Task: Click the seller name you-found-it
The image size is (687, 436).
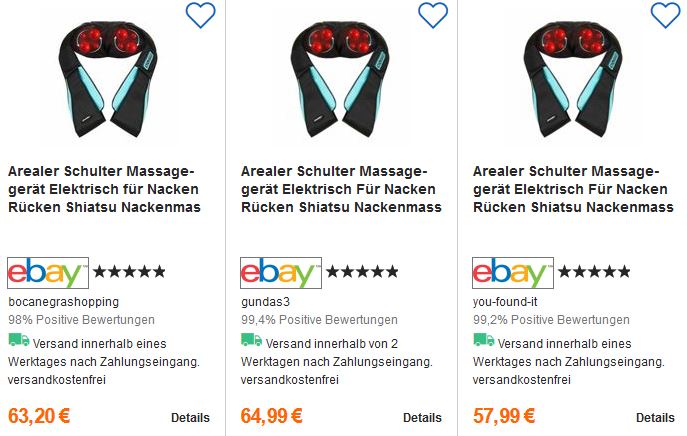Action: pos(505,302)
